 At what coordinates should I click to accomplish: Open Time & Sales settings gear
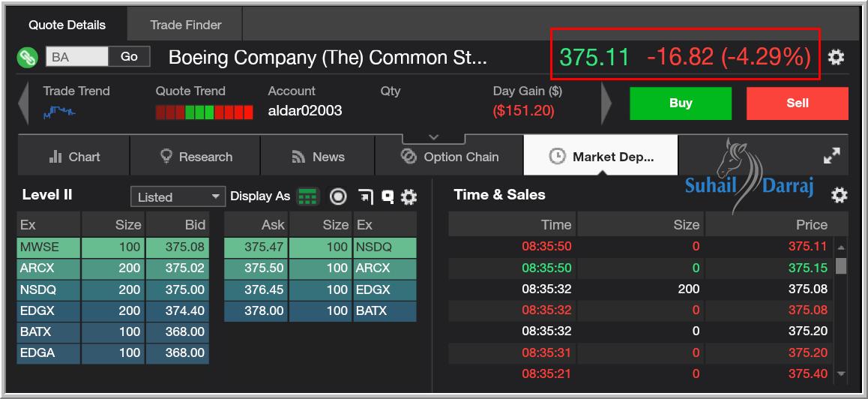(840, 195)
